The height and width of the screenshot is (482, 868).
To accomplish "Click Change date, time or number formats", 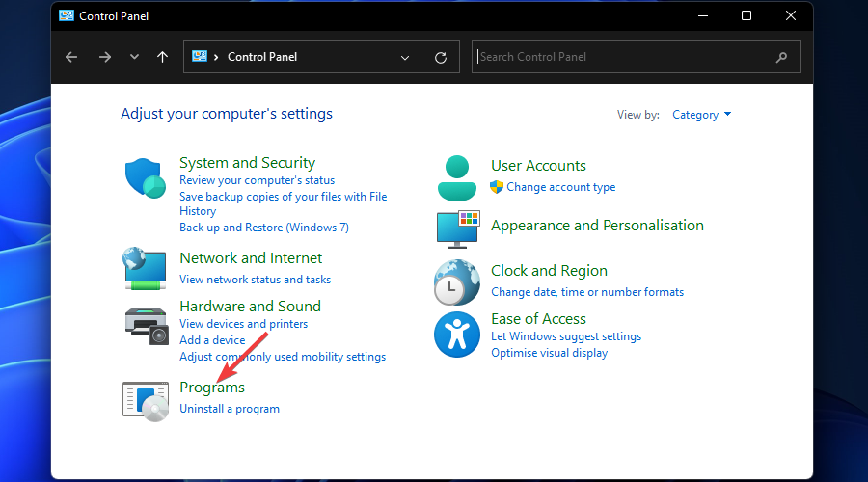I will (x=587, y=292).
